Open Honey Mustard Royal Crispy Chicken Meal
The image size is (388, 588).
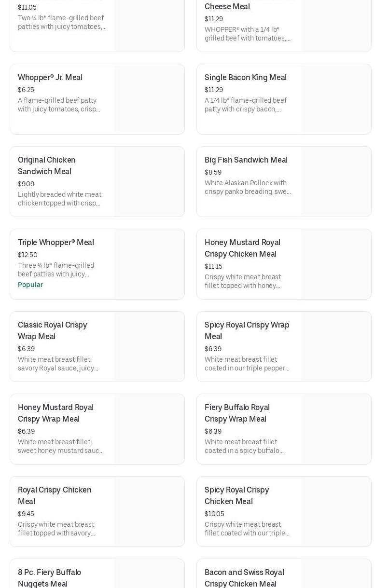[242, 248]
